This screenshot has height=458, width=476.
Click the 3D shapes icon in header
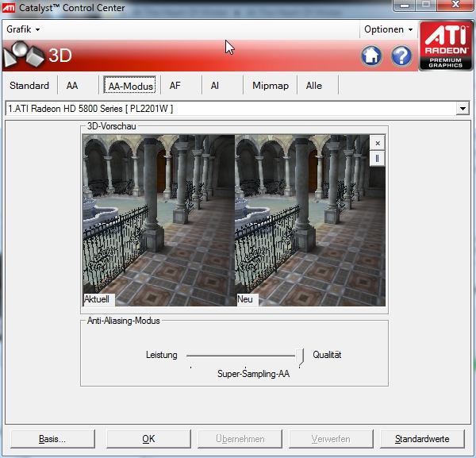[24, 55]
